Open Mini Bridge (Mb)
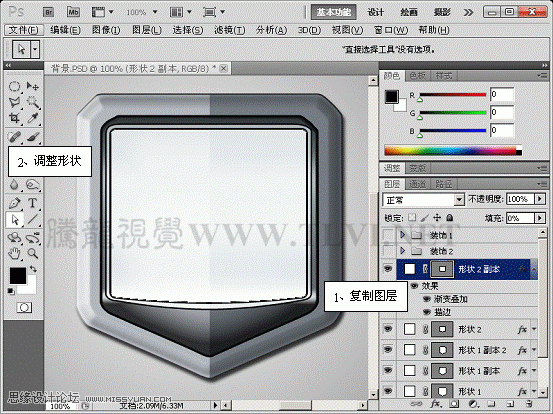 pyautogui.click(x=73, y=12)
